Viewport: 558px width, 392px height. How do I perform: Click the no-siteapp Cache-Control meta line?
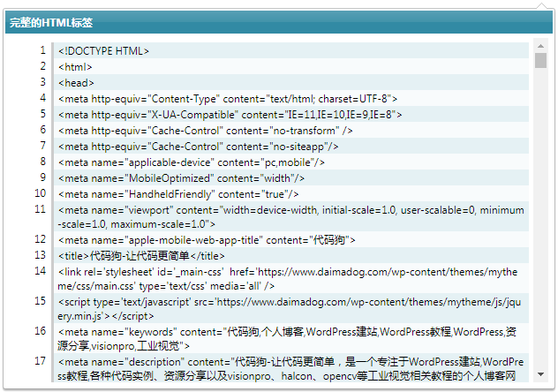[x=199, y=147]
